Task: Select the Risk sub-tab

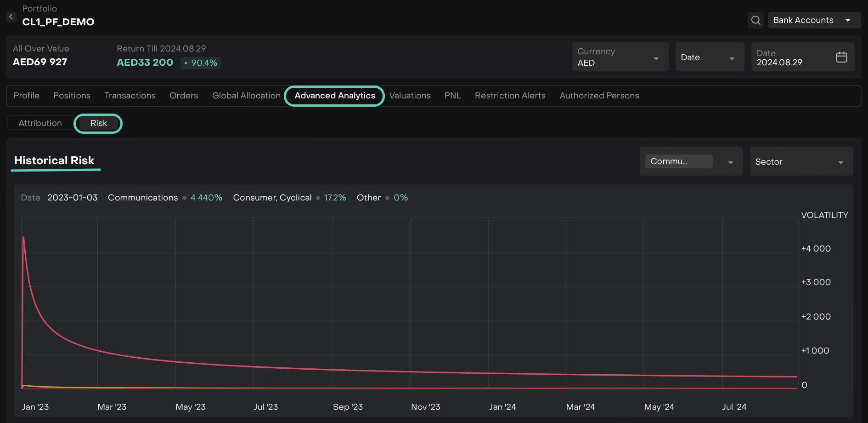Action: [98, 123]
